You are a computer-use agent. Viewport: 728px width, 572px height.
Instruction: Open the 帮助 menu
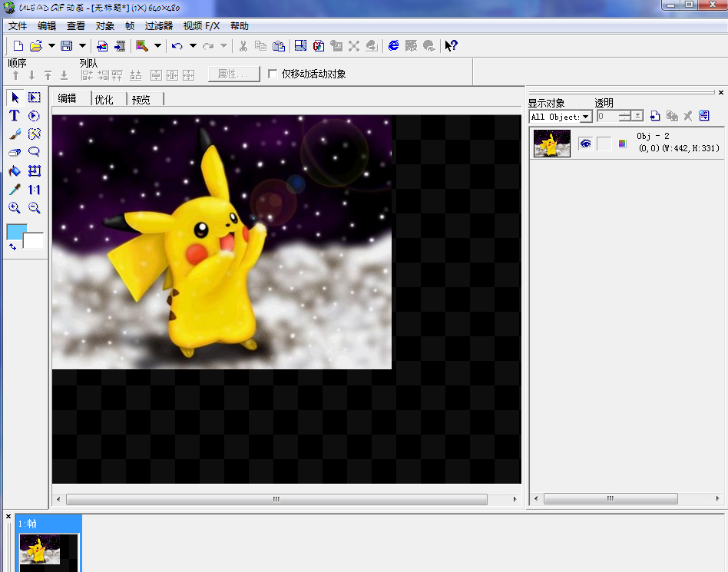pos(239,26)
